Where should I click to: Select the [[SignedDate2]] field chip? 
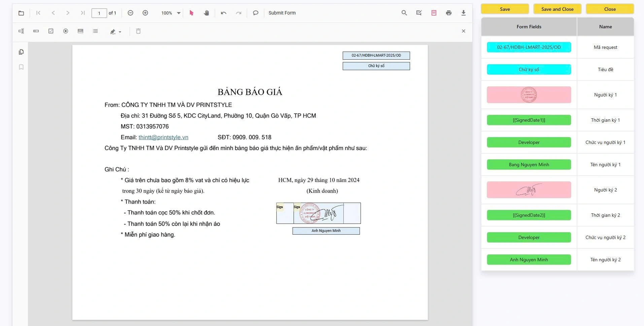click(x=529, y=215)
